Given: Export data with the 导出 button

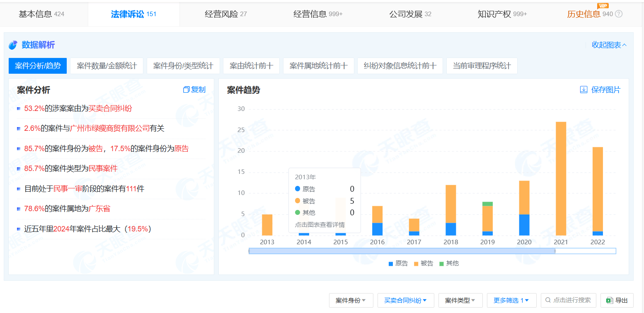Looking at the screenshot, I should [617, 301].
